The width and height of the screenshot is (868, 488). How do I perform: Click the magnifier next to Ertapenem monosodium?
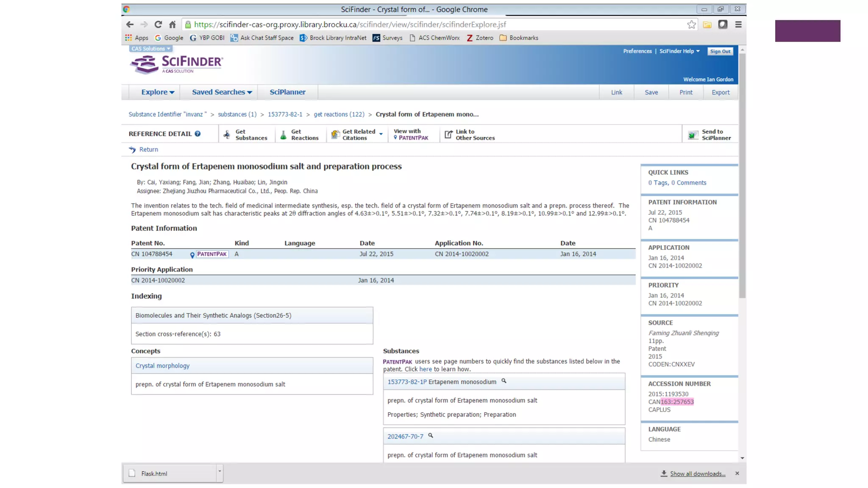tap(504, 381)
